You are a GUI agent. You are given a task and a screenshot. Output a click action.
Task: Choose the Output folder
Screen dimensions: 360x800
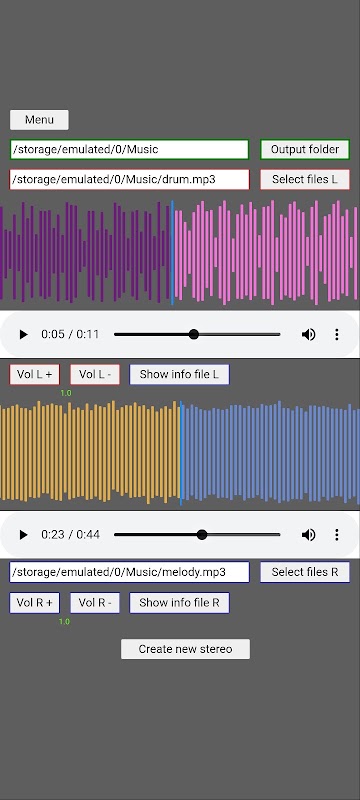point(305,149)
